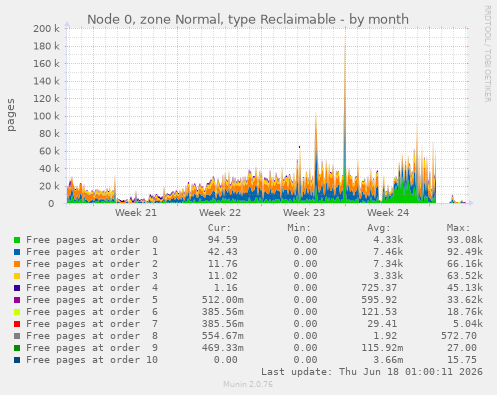Click average value 595.92 for order 5
The image size is (497, 395).
coord(379,300)
